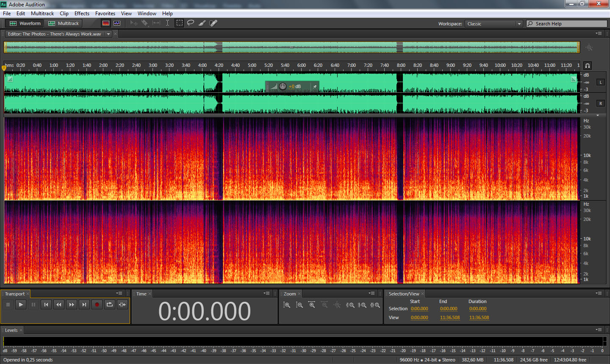
Task: Click Zoom In Amplitude icon
Action: point(287,305)
